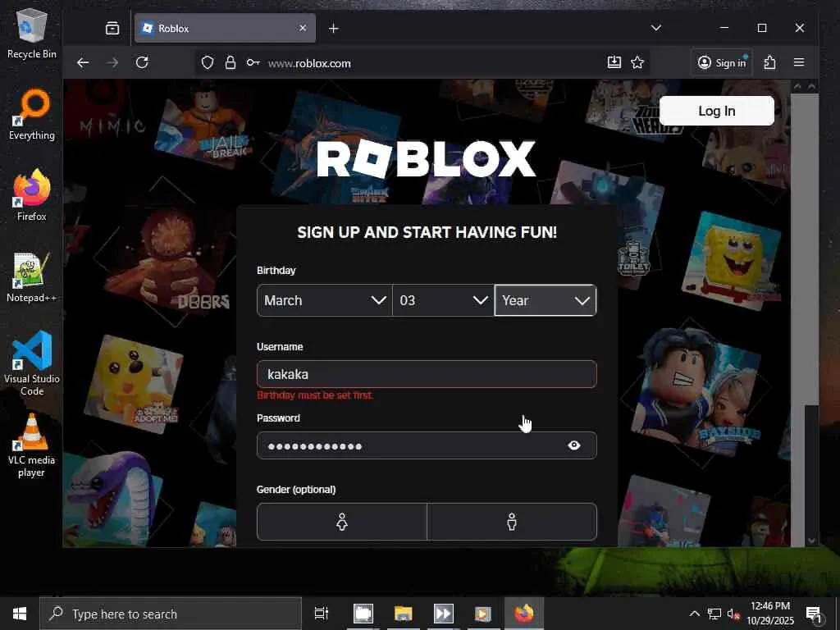Open the Year birthday dropdown
Screen dimensions: 840x630
point(546,300)
